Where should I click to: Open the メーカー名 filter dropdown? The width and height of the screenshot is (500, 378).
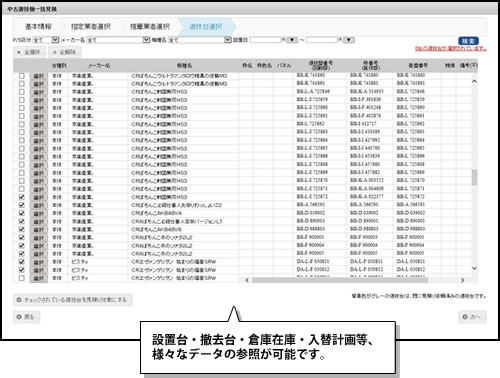146,40
